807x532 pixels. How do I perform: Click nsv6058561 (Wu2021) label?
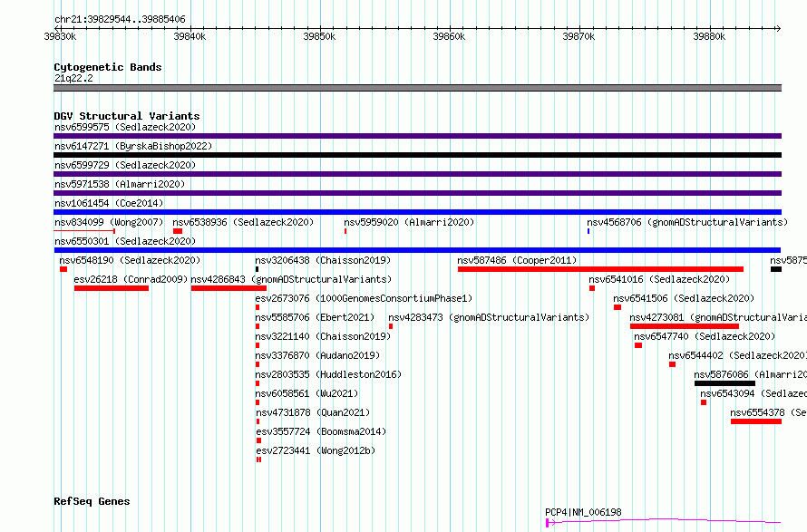coord(306,393)
